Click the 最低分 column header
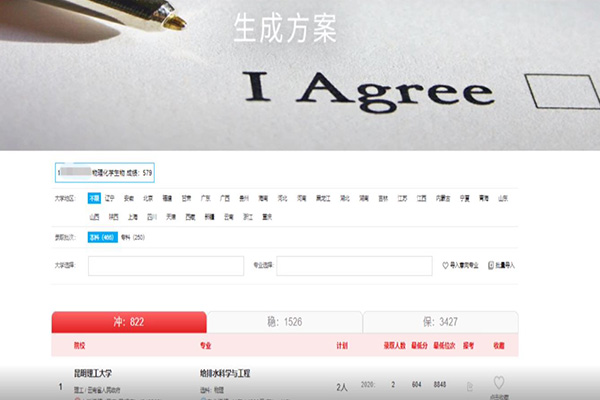600x400 pixels. tap(419, 346)
